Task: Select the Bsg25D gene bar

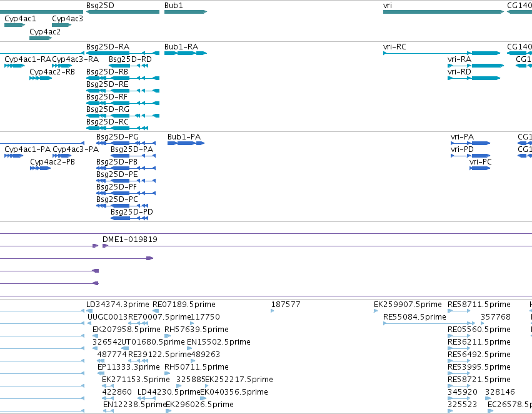Action: 123,12
